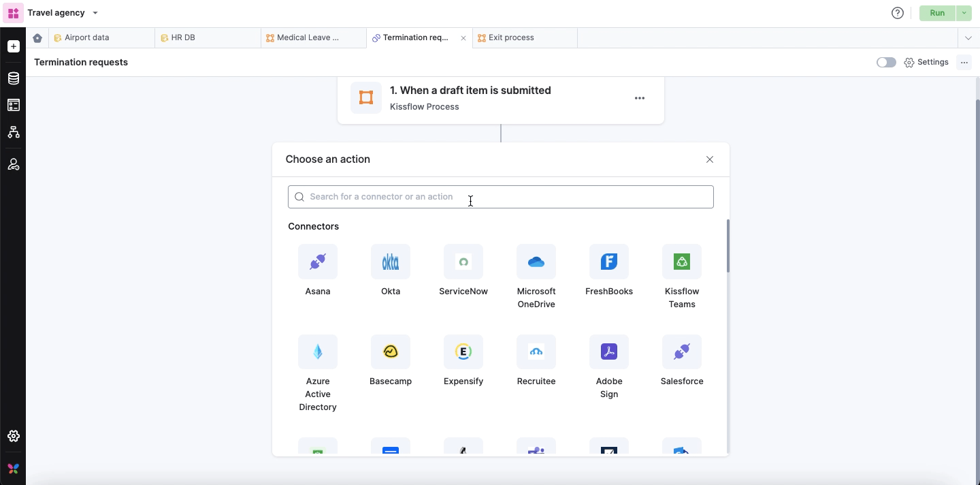Click the connector search input field
The width and height of the screenshot is (980, 485).
[500, 197]
